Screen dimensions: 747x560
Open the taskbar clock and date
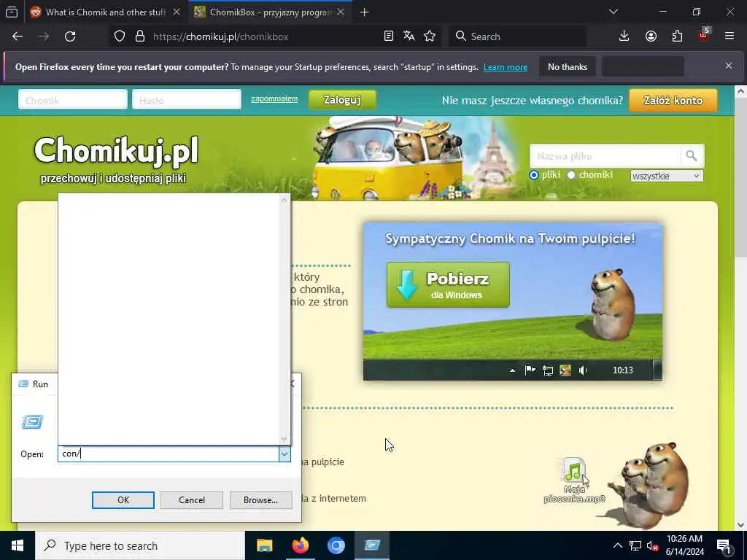[x=684, y=545]
